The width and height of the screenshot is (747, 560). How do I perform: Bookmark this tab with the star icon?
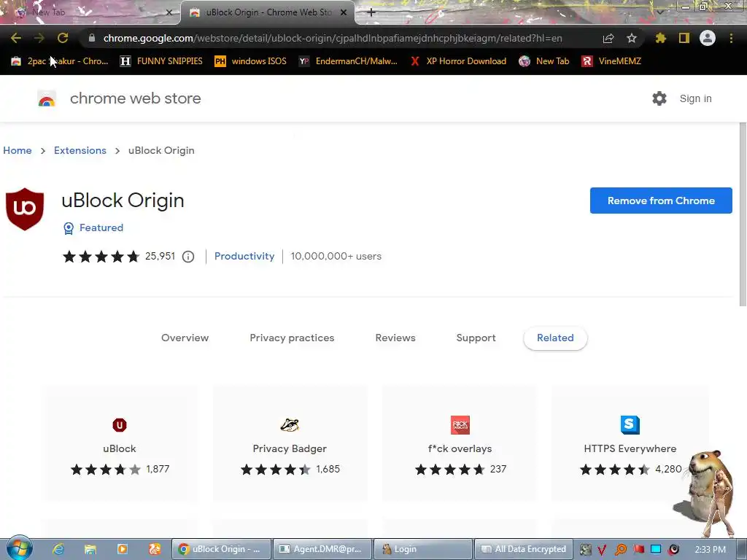point(632,38)
